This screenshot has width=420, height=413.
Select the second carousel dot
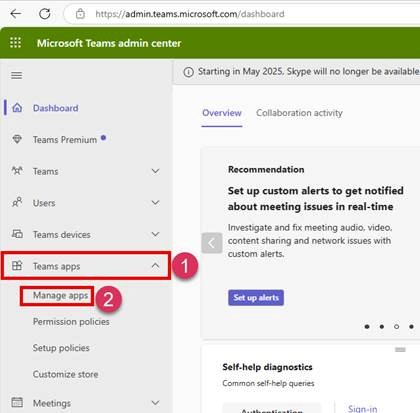382,327
